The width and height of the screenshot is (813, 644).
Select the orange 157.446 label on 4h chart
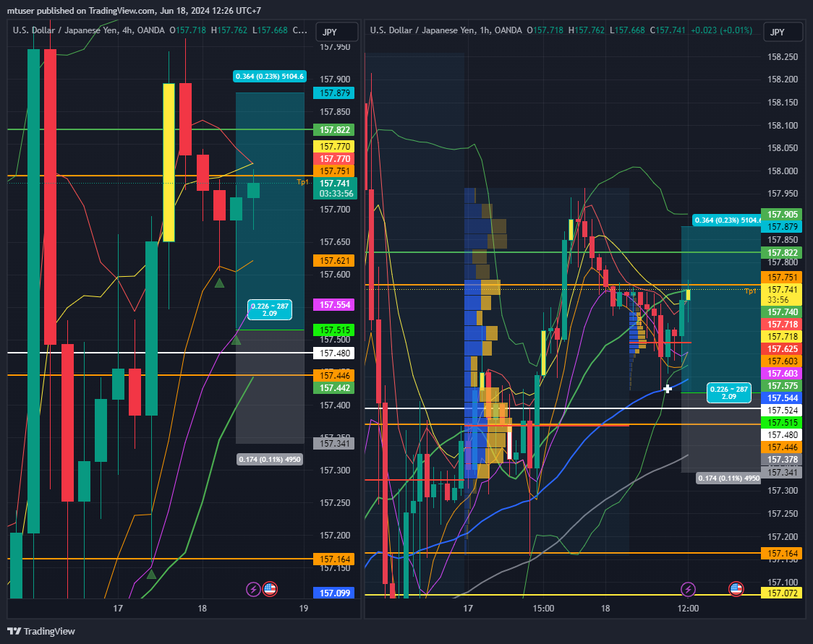point(334,376)
